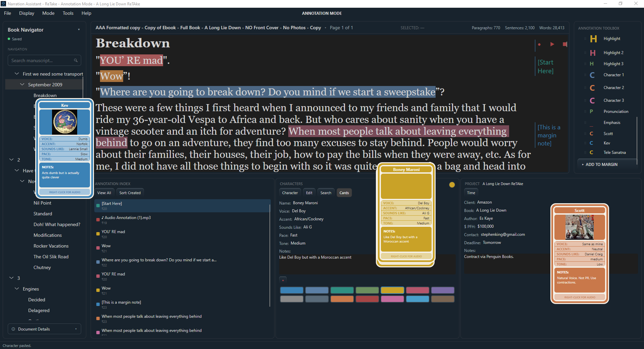Open the 'Nil Point' section in navigator
644x349 pixels.
pos(42,203)
